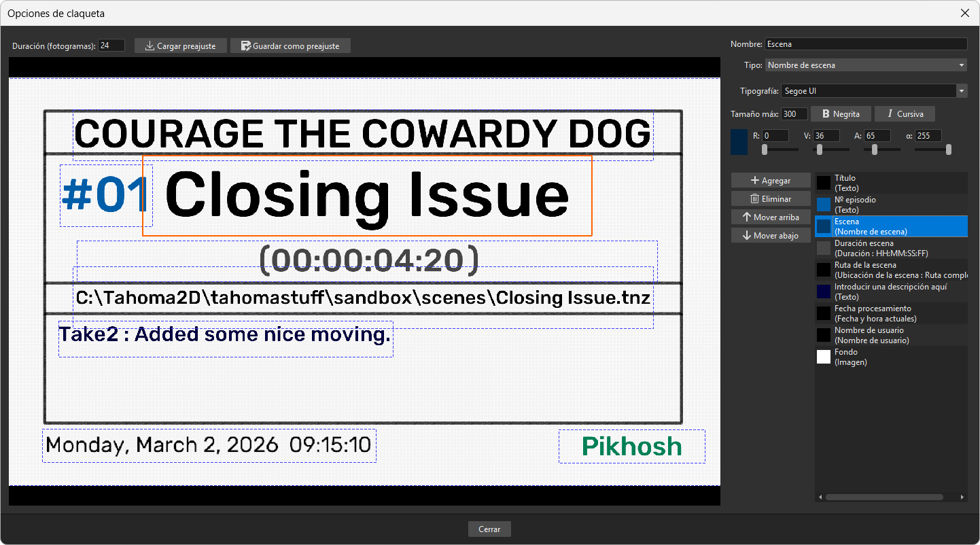The image size is (980, 545).
Task: Click the plus icon on Agregar
Action: point(754,181)
